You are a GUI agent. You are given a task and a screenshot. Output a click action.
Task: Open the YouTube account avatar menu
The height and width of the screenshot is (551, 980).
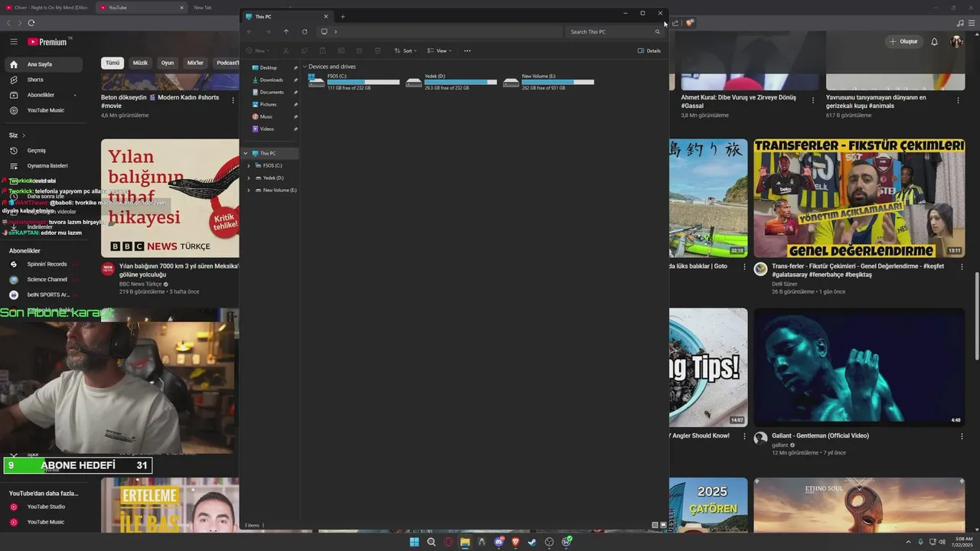point(957,41)
